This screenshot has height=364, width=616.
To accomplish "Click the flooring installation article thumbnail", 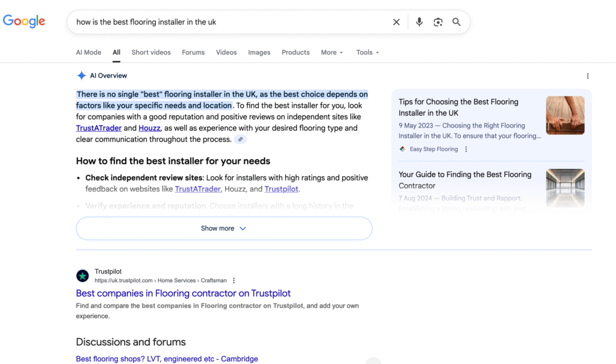I will [x=565, y=115].
